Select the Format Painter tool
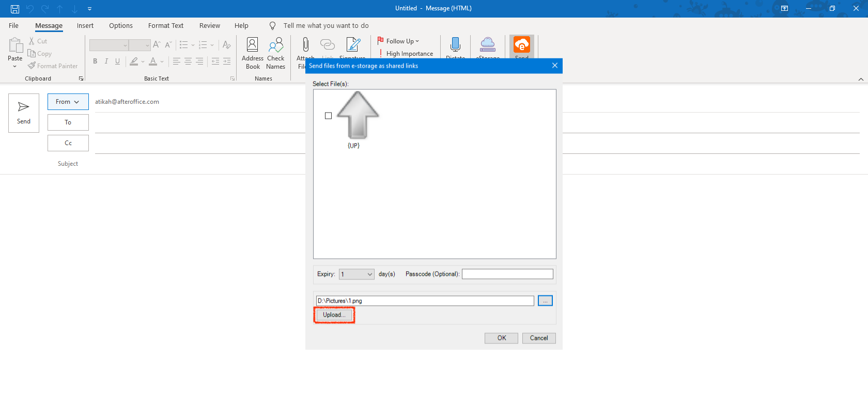Viewport: 868px width, 408px height. pyautogui.click(x=53, y=66)
